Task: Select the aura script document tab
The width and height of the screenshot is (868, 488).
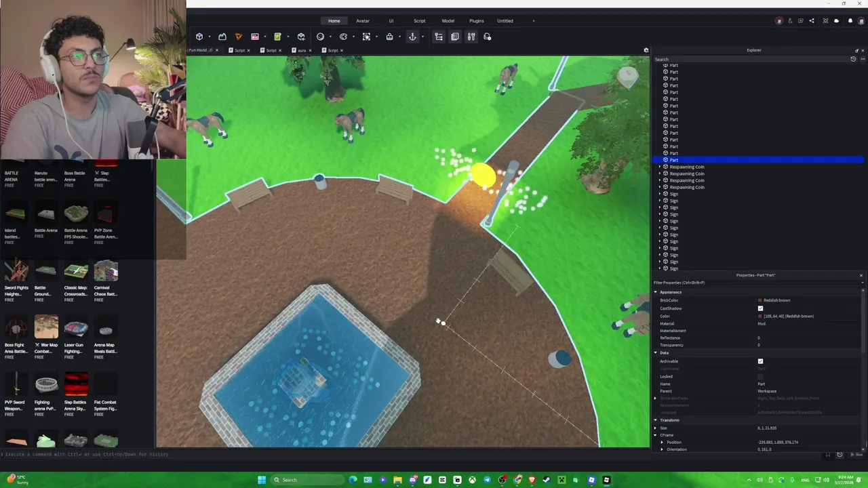Action: pyautogui.click(x=302, y=50)
